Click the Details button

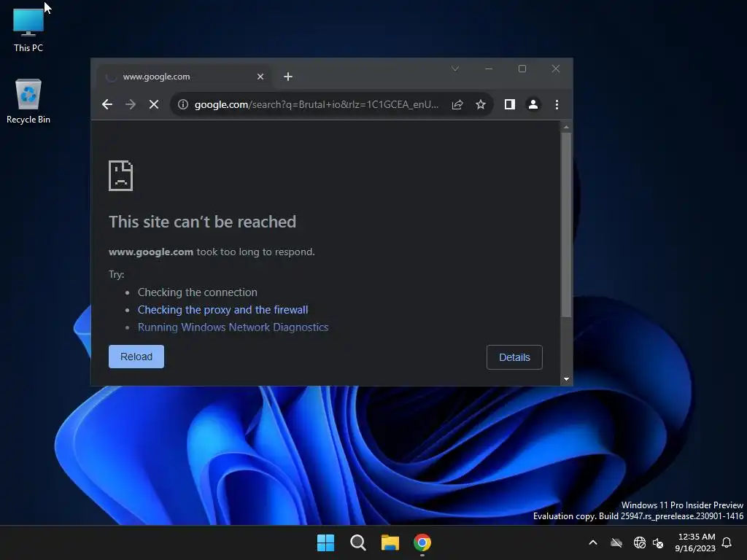[514, 357]
